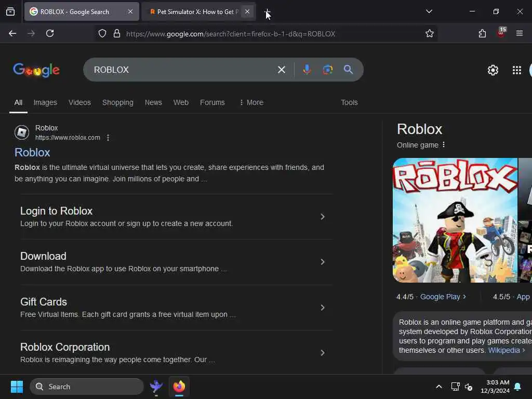The width and height of the screenshot is (532, 399).
Task: Close the ROBLOX Google Search tab
Action: tap(130, 11)
